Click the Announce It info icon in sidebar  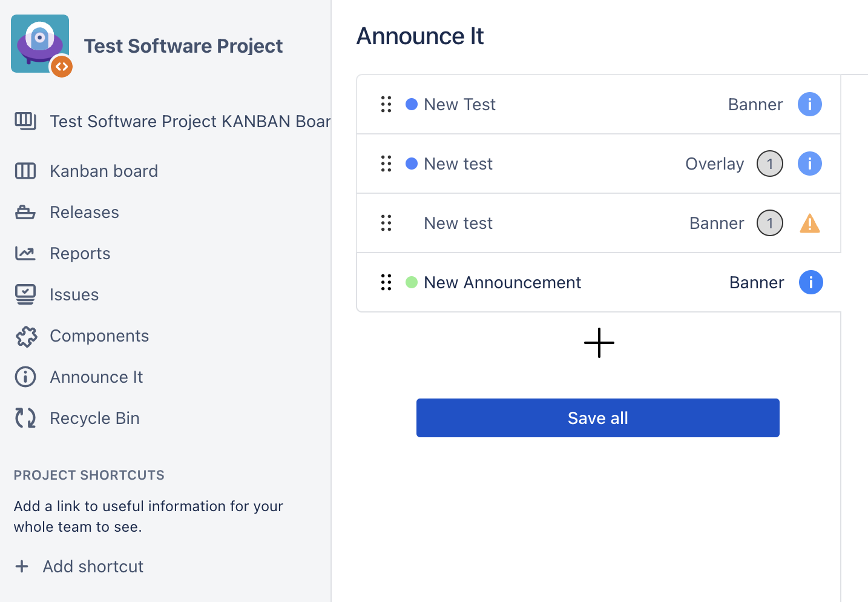point(25,377)
